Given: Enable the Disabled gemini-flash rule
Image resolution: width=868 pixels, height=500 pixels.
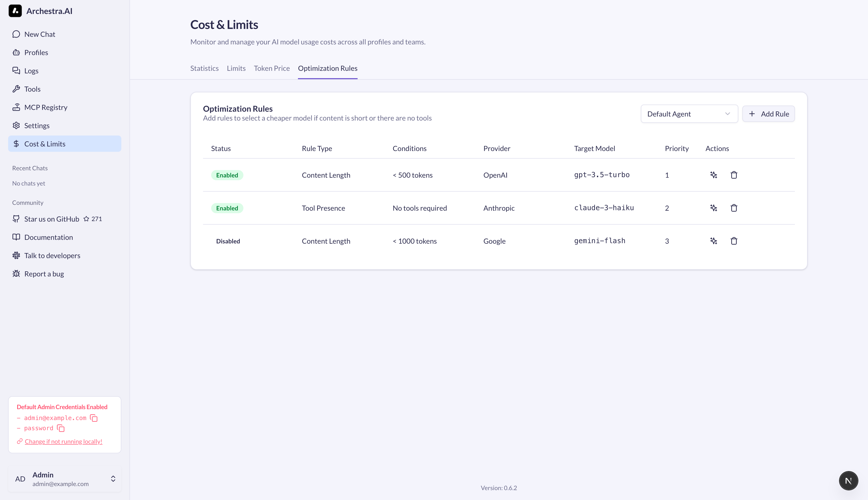Looking at the screenshot, I should [228, 241].
